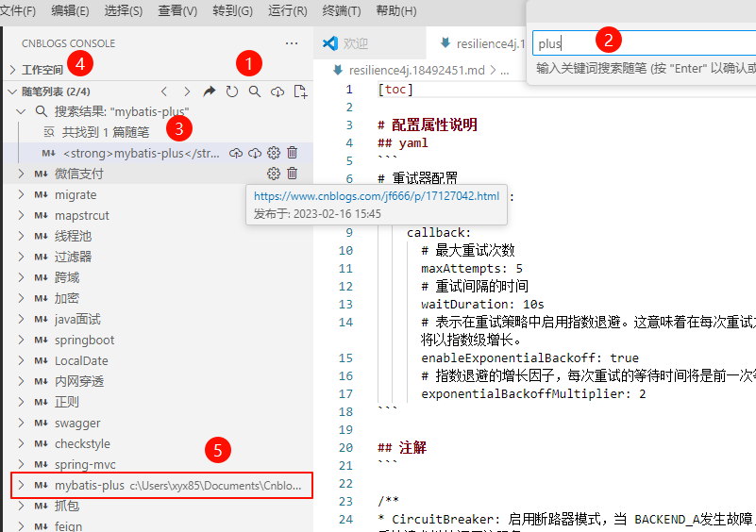
Task: Download the mybatis-plus search result post
Action: (x=255, y=153)
